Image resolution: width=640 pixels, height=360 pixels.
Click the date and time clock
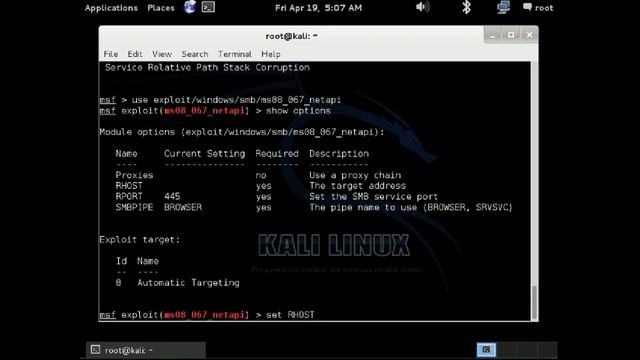click(318, 8)
